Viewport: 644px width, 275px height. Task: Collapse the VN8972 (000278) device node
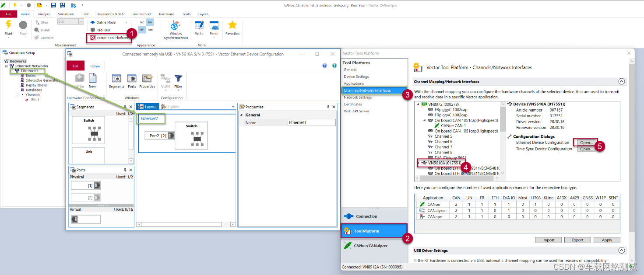pyautogui.click(x=418, y=104)
